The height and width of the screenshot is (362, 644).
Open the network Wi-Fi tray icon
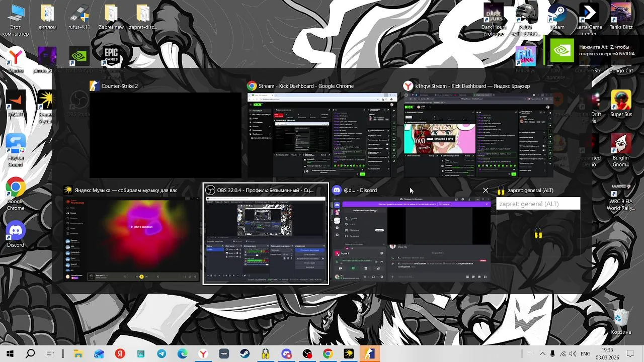(563, 354)
